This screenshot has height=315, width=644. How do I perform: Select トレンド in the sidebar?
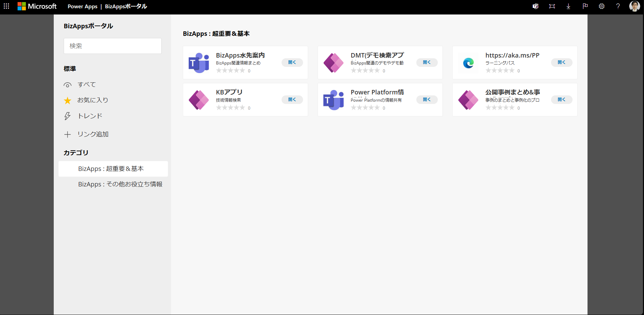tap(90, 115)
